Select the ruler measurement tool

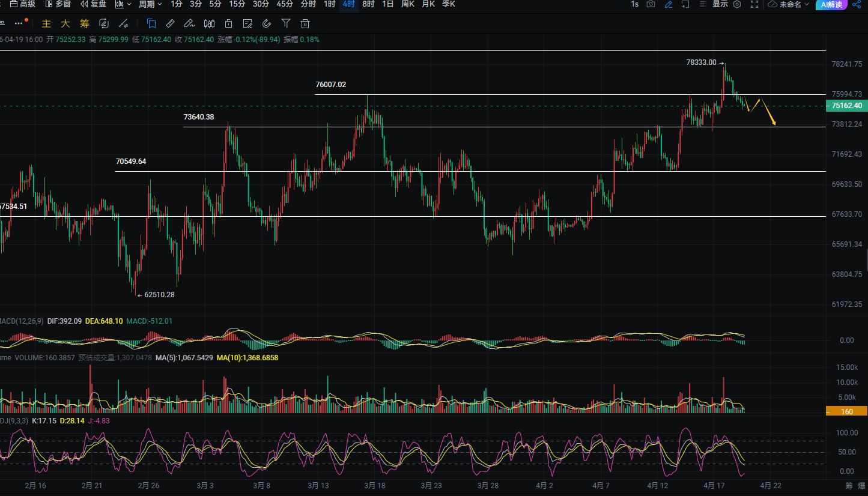click(x=170, y=24)
